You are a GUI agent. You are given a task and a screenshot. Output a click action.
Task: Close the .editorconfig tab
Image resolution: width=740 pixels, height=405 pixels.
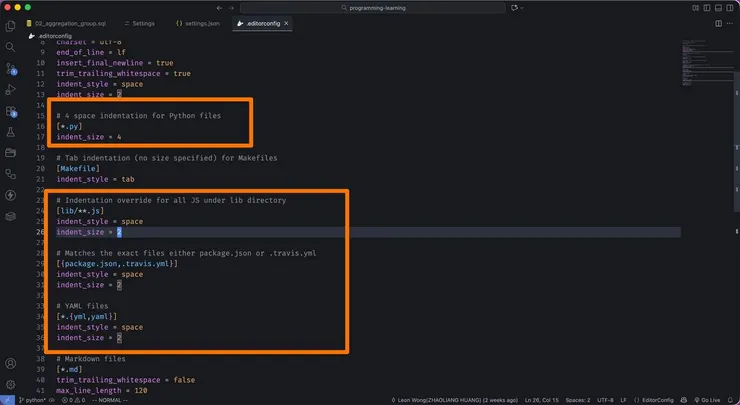point(286,24)
